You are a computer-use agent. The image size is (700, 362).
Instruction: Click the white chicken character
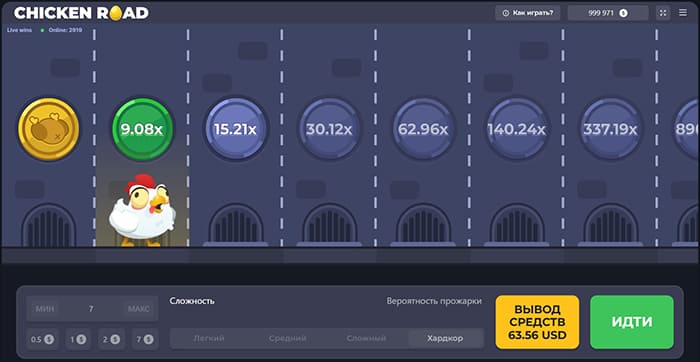click(x=142, y=210)
